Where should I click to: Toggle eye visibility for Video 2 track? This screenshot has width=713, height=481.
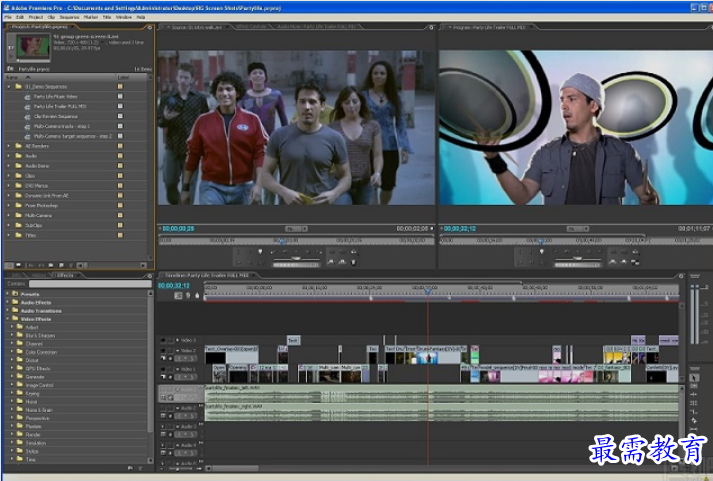pos(163,351)
